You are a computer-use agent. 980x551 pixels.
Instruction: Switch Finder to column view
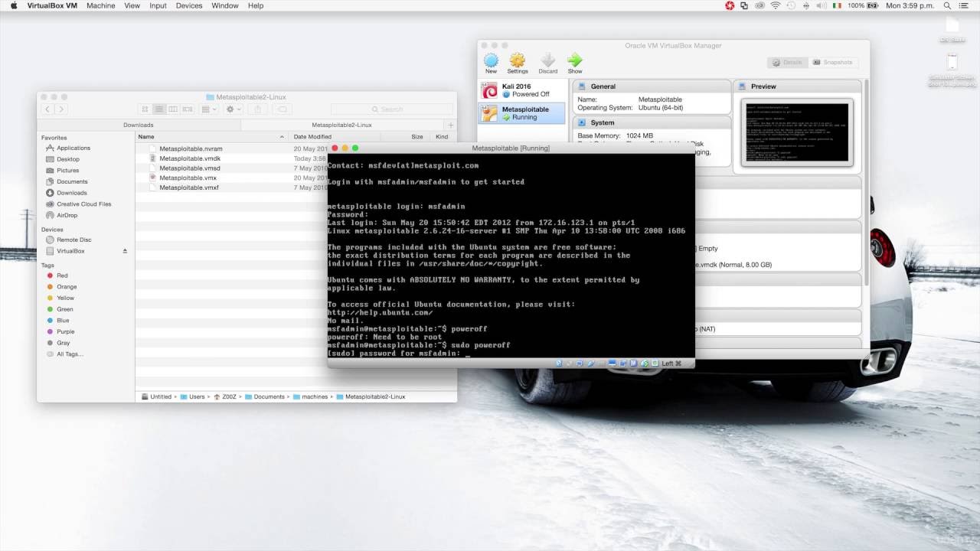pyautogui.click(x=173, y=109)
